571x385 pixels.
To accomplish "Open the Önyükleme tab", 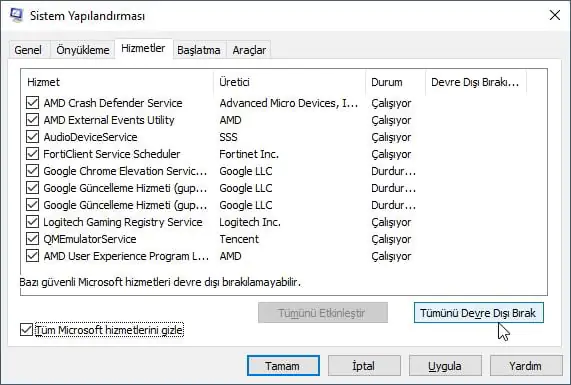I will [x=83, y=50].
